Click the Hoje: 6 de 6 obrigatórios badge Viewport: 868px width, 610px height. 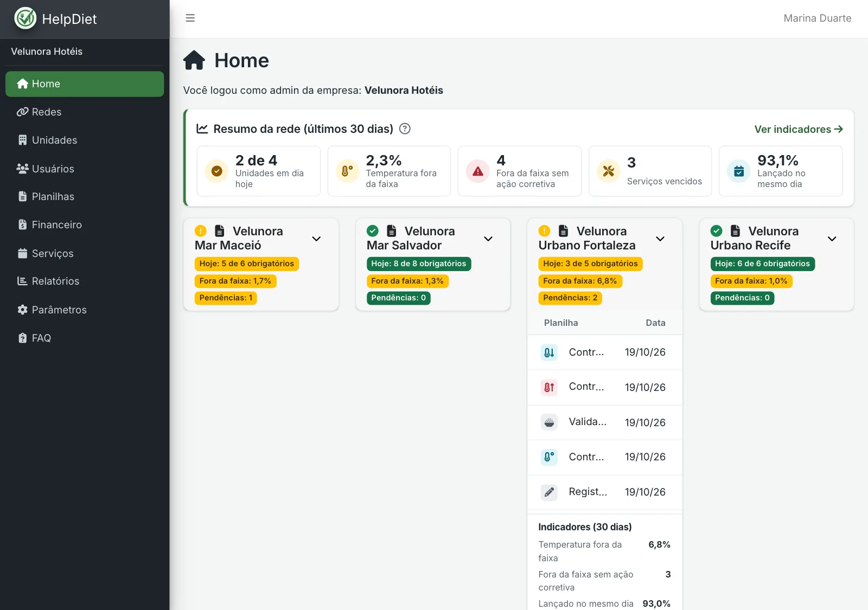click(x=762, y=264)
